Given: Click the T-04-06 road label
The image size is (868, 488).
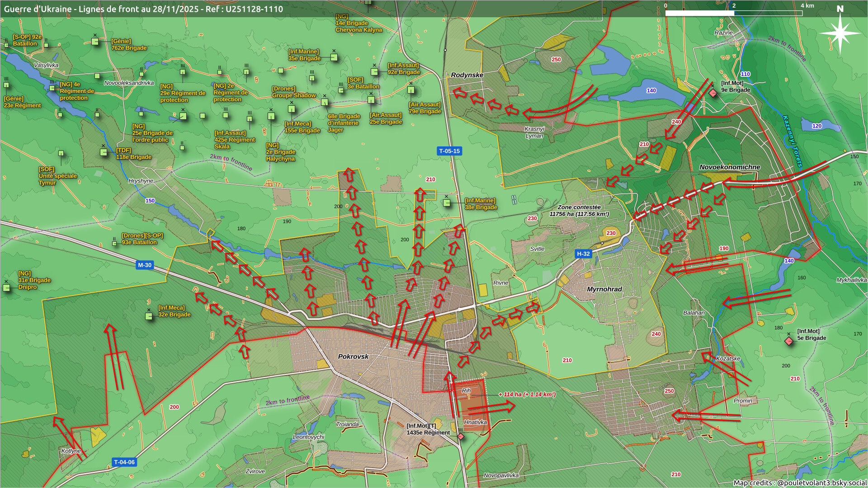Looking at the screenshot, I should click(x=124, y=462).
